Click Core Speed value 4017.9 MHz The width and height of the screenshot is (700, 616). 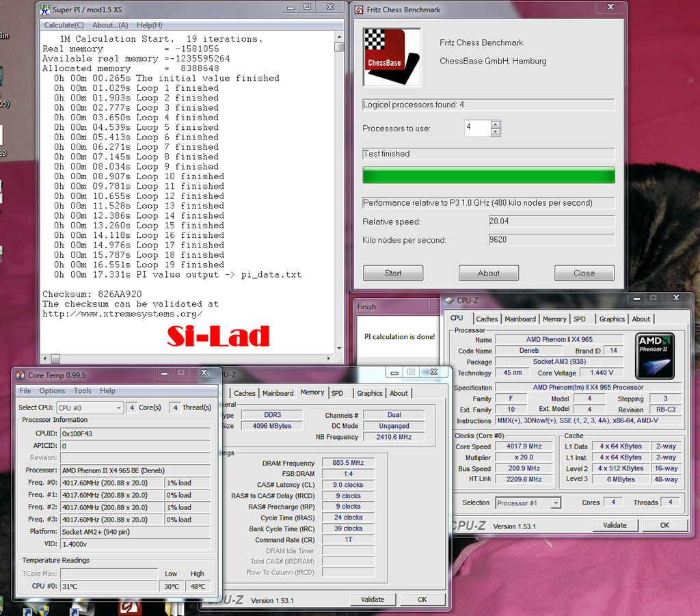(x=524, y=446)
